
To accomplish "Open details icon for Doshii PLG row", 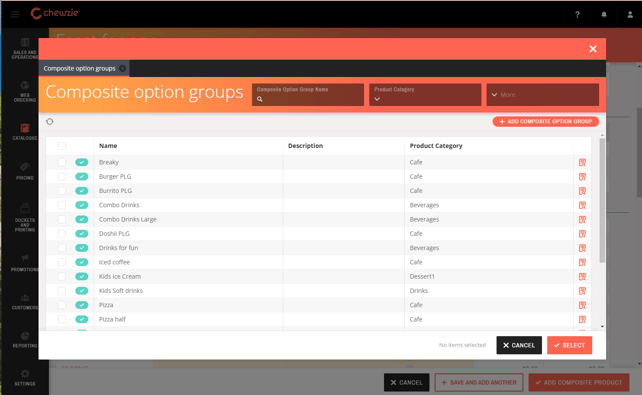I will click(x=582, y=234).
